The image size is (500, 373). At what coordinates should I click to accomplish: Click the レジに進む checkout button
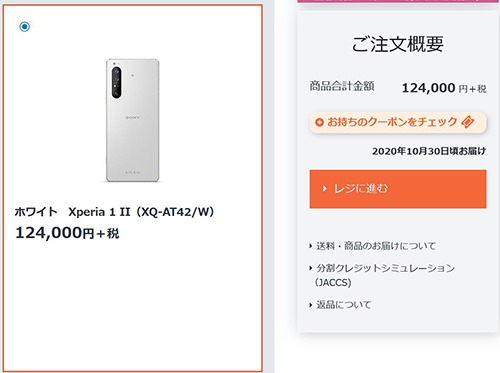coord(398,189)
